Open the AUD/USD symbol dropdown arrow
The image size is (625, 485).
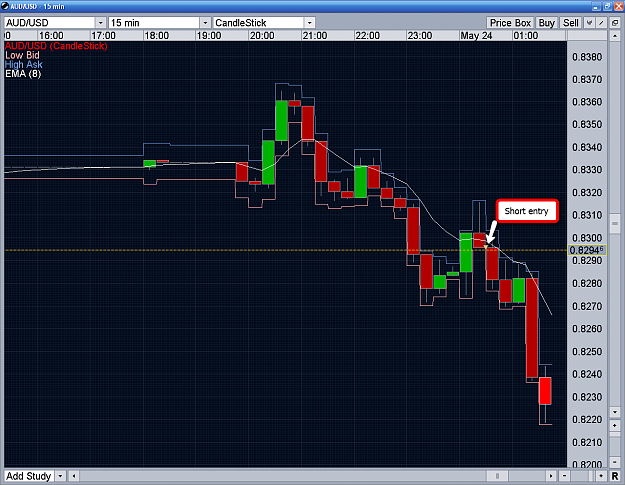pos(100,23)
